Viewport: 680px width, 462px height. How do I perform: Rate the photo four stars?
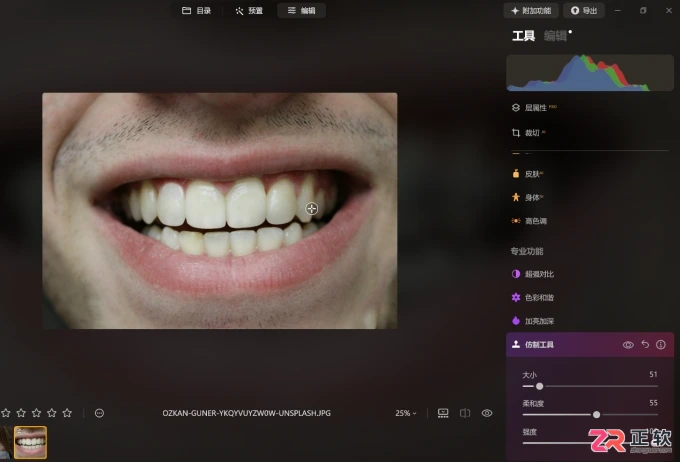pos(52,413)
